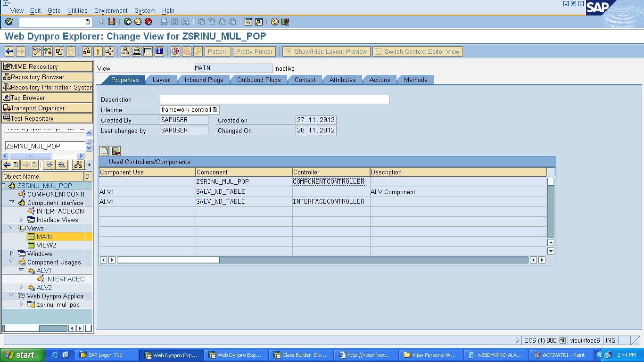Open the command field history dropdown
644x362 pixels.
88,22
